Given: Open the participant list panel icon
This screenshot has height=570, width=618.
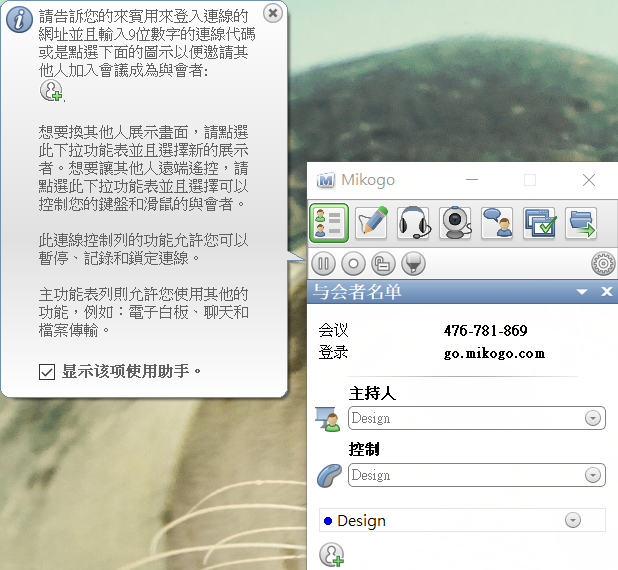Looking at the screenshot, I should click(x=329, y=223).
